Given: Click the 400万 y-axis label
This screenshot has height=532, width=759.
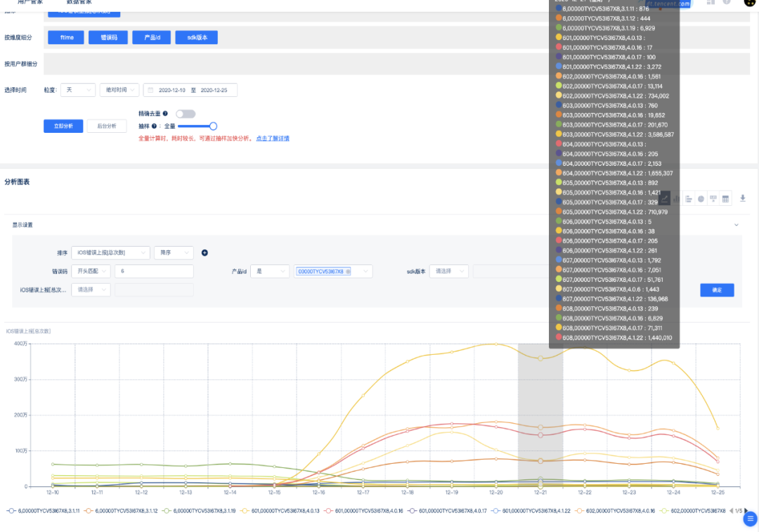Looking at the screenshot, I should pyautogui.click(x=20, y=344).
